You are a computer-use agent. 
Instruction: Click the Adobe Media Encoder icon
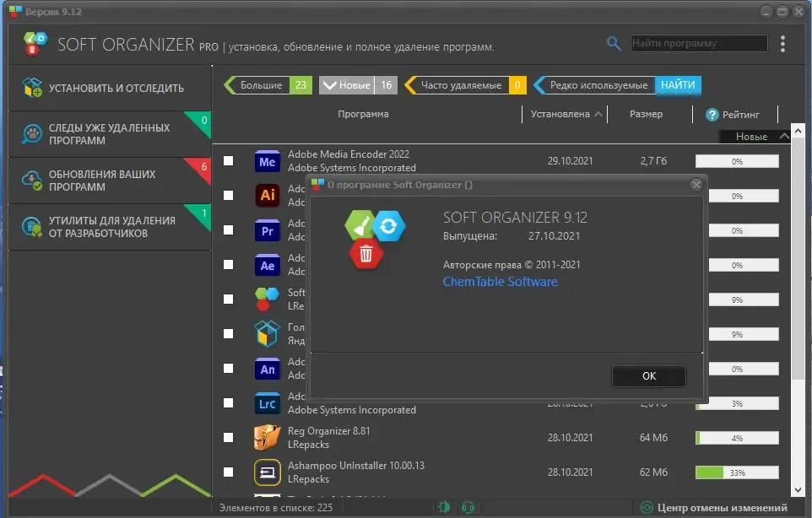coord(268,161)
